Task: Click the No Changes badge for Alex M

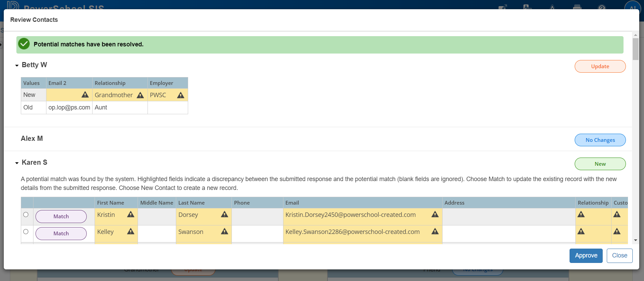Action: (x=600, y=140)
